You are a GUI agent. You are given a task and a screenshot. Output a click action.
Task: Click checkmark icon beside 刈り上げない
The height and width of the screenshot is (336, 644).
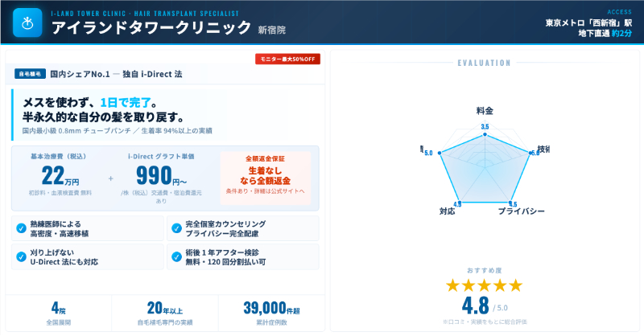[21, 256]
